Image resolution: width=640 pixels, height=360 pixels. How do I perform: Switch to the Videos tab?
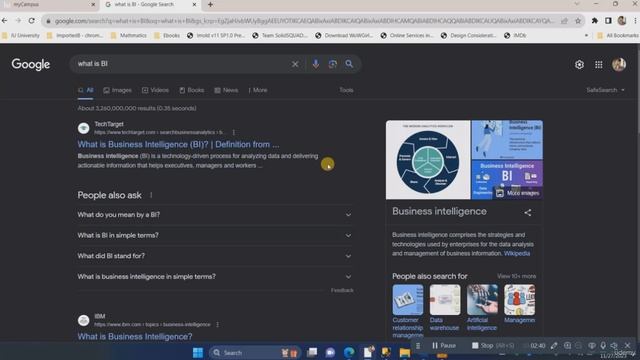coord(155,90)
